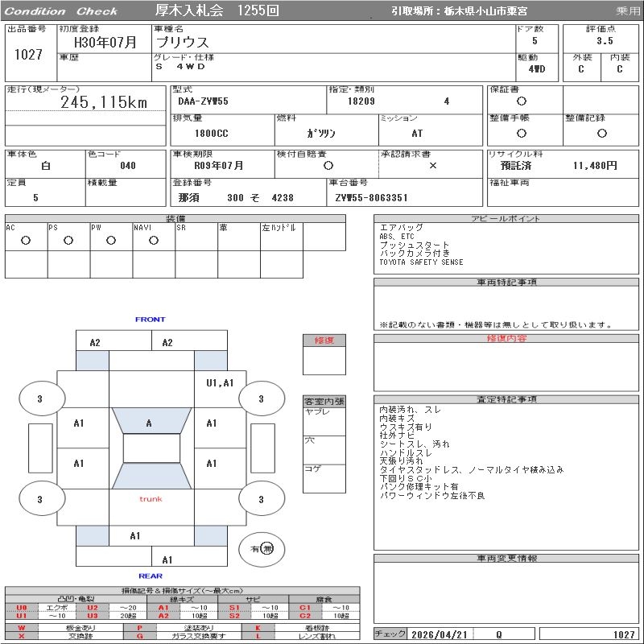Click the AC equipment circle
The width and height of the screenshot is (644, 644).
(26, 241)
